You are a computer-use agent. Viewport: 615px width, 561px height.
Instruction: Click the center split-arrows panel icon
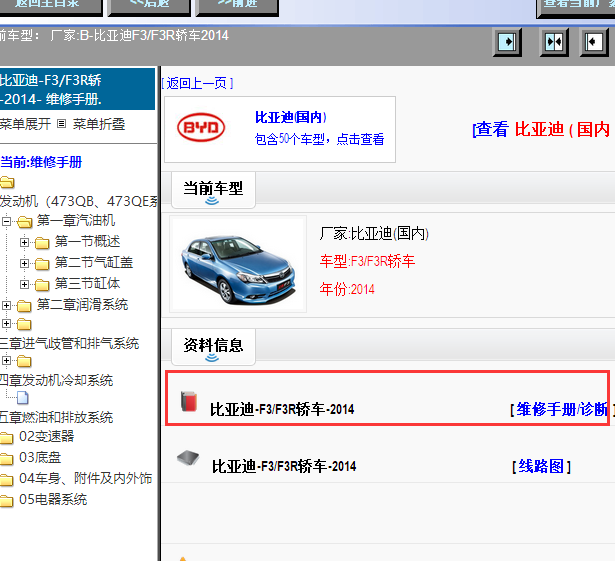tap(554, 42)
